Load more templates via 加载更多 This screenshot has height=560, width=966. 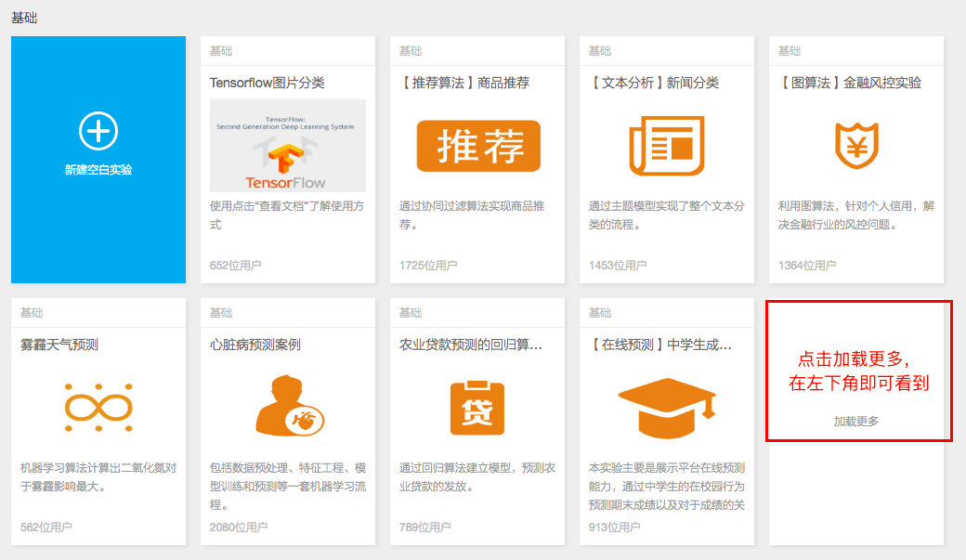[x=855, y=422]
